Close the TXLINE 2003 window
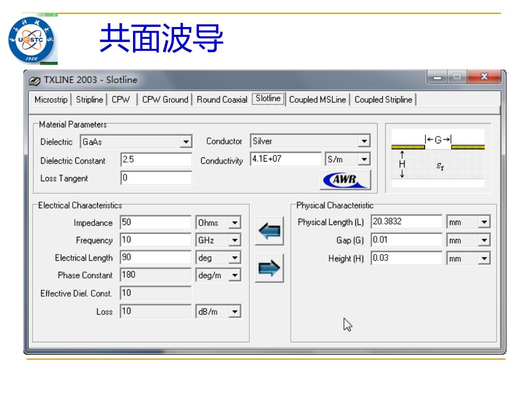Screen dimensions: 532x399 pyautogui.click(x=484, y=77)
